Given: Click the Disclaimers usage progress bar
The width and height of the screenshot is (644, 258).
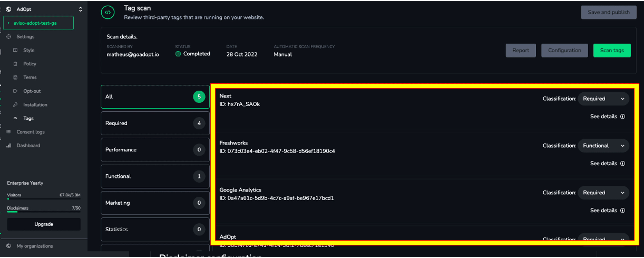Looking at the screenshot, I should click(44, 212).
